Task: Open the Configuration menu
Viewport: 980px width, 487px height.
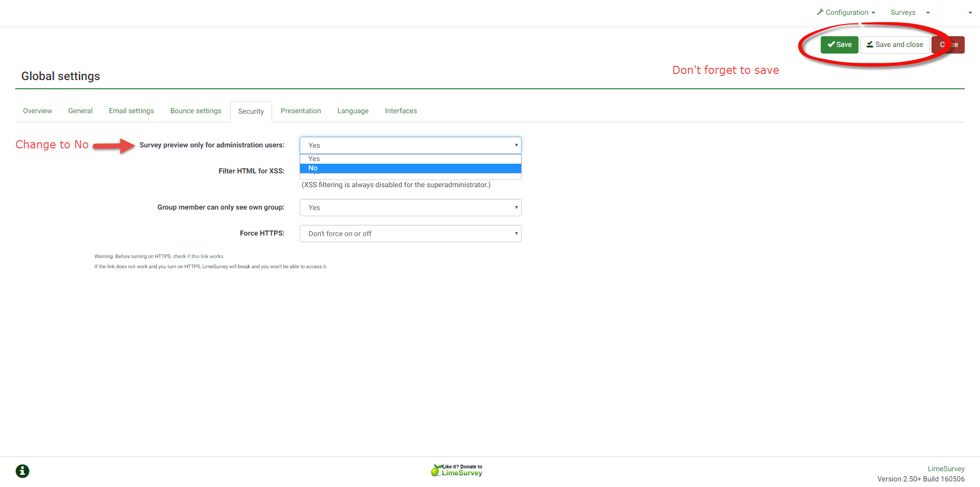Action: coord(846,12)
